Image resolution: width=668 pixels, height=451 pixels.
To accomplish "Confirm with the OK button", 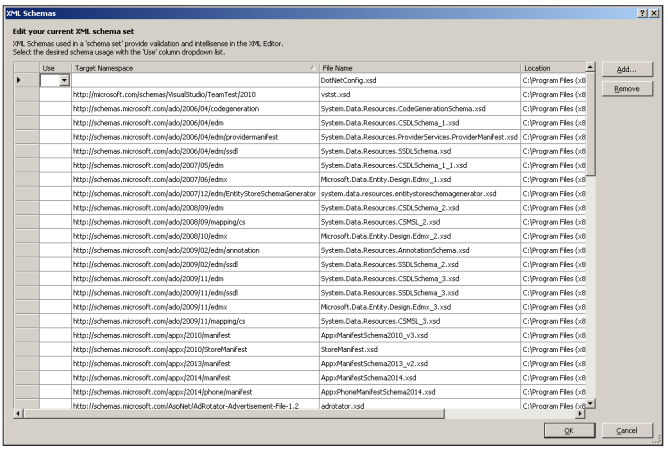I will (569, 430).
